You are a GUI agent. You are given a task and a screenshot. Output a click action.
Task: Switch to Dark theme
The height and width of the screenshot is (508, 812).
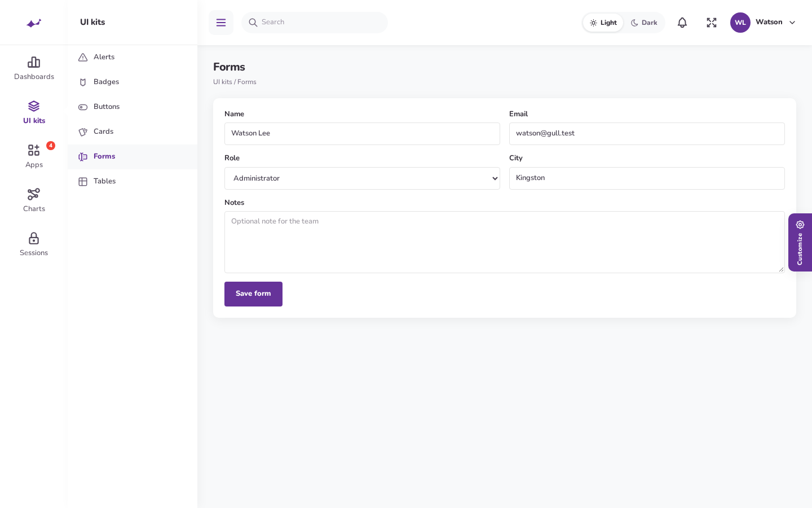644,23
